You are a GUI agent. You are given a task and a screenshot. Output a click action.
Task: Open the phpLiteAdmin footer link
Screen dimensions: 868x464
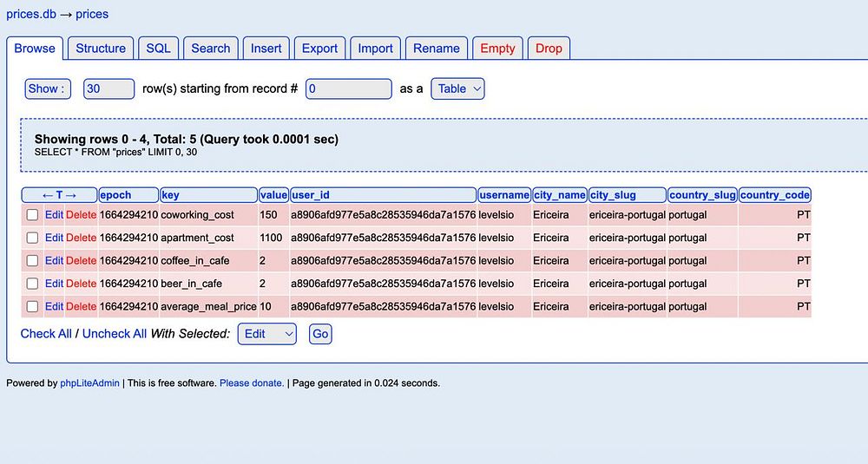click(89, 383)
